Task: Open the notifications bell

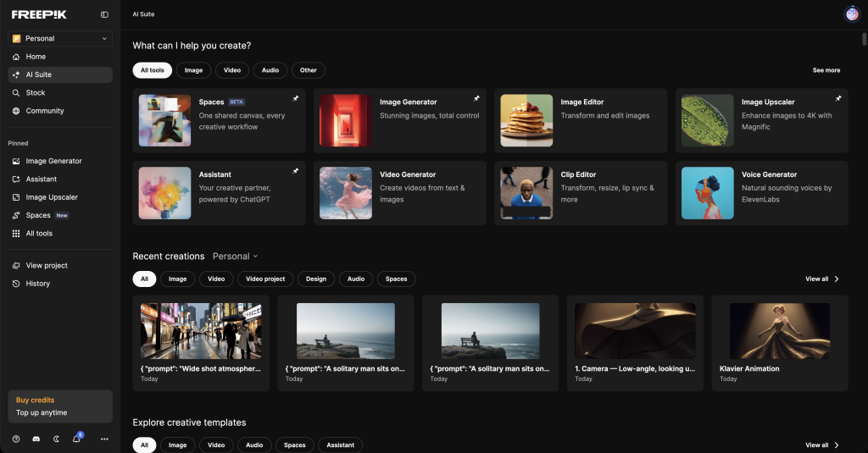Action: point(76,439)
